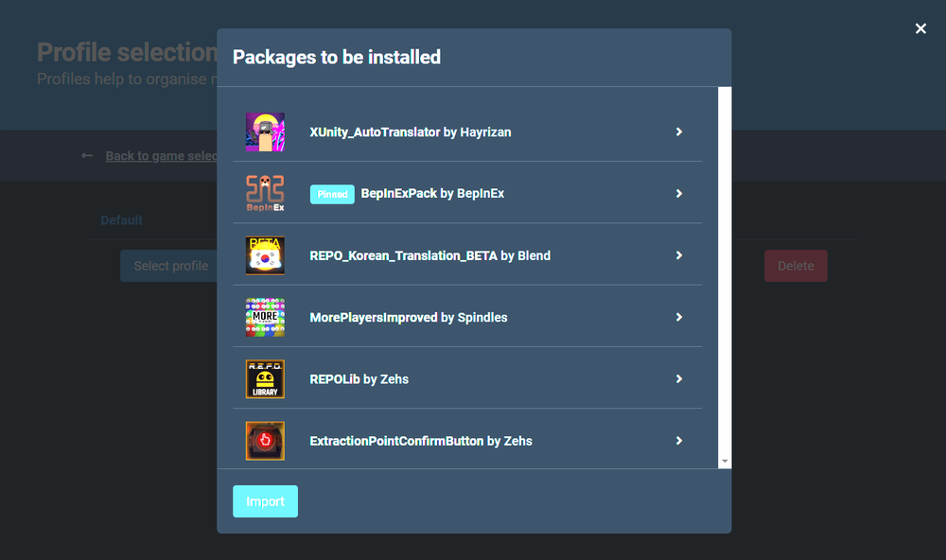The image size is (946, 560).
Task: Expand the BepInExPack chevron
Action: 679,194
